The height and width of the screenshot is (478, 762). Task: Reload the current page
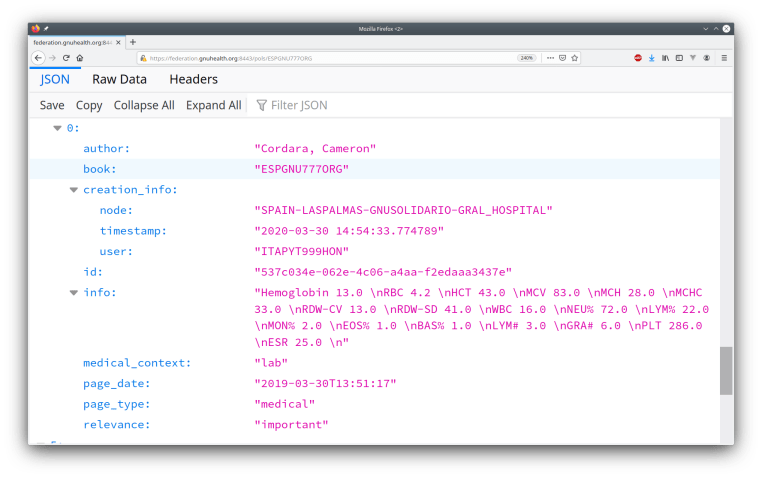(66, 58)
